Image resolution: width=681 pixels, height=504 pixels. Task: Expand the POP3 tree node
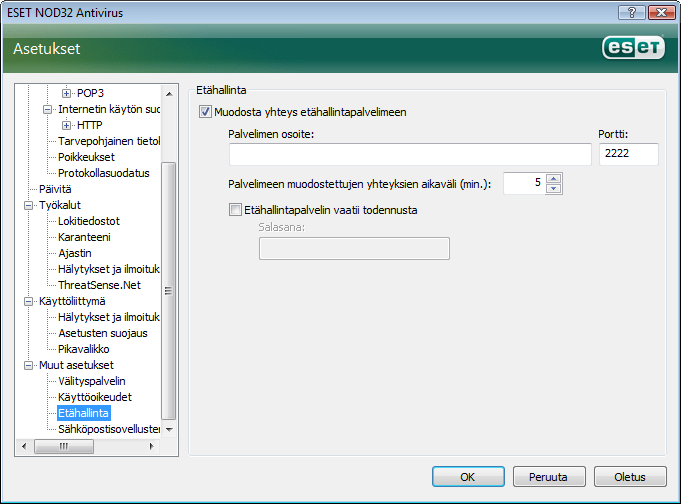point(66,93)
